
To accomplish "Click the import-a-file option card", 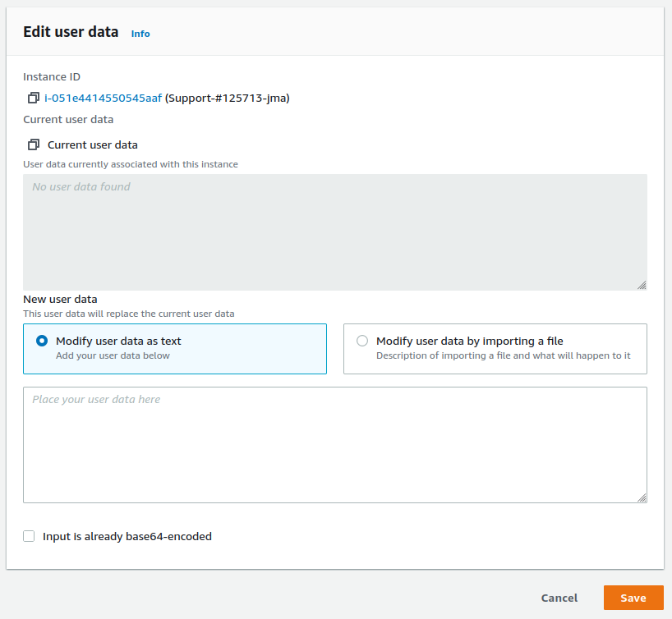I will (495, 348).
